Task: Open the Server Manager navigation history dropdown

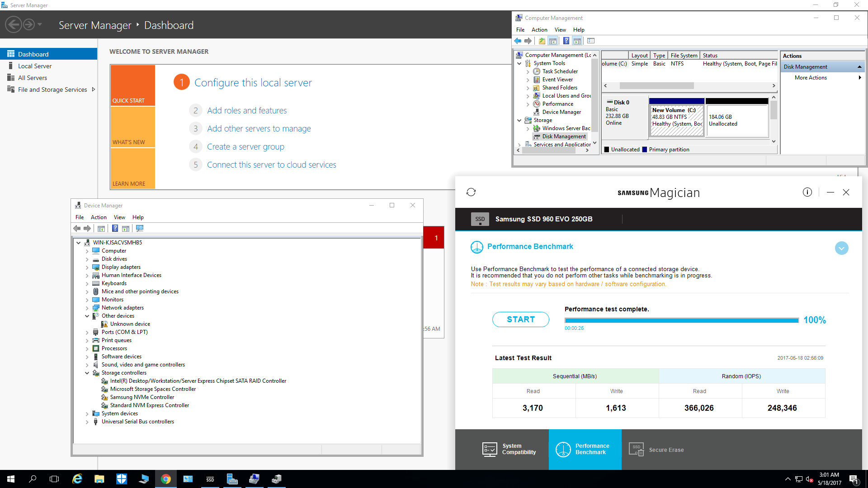Action: click(40, 24)
